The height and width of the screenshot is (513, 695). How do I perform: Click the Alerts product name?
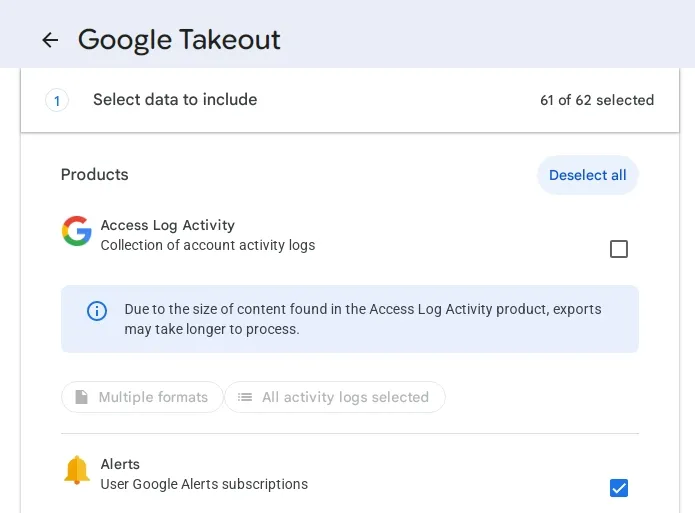120,464
